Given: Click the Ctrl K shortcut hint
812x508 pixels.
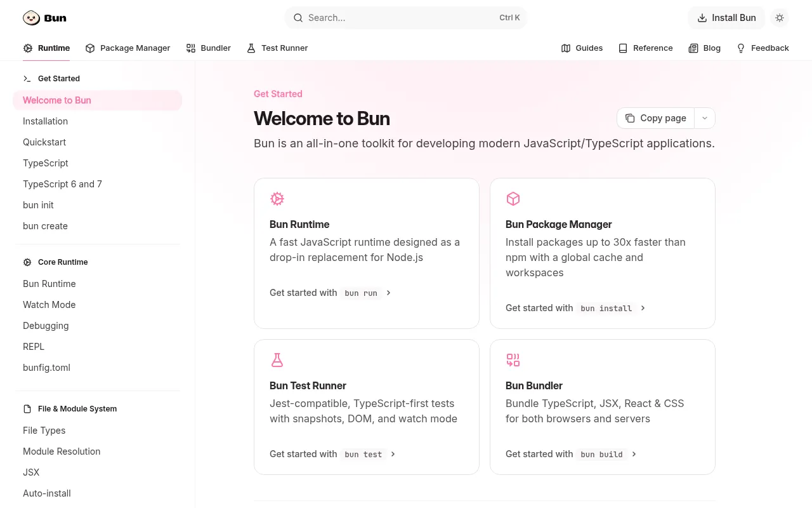Looking at the screenshot, I should tap(509, 18).
